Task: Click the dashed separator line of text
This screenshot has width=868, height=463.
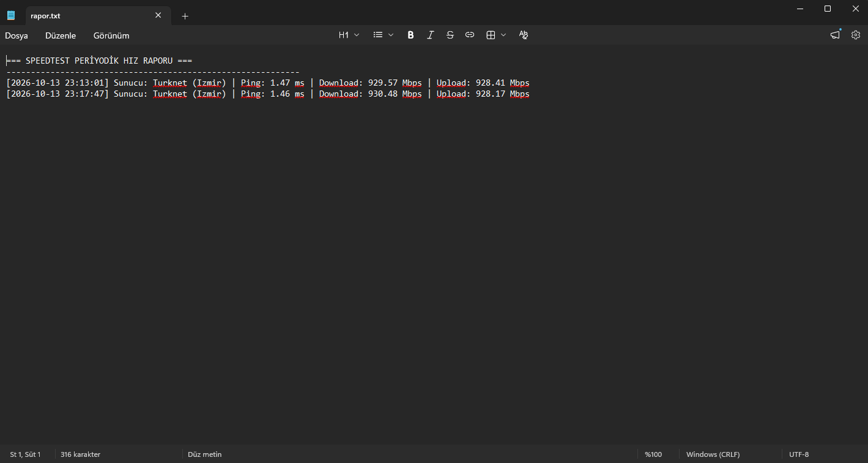Action: point(153,72)
